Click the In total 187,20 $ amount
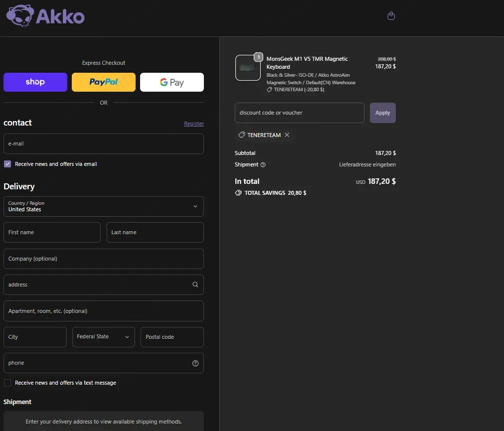Screen dimensions: 504x431 tap(381, 181)
